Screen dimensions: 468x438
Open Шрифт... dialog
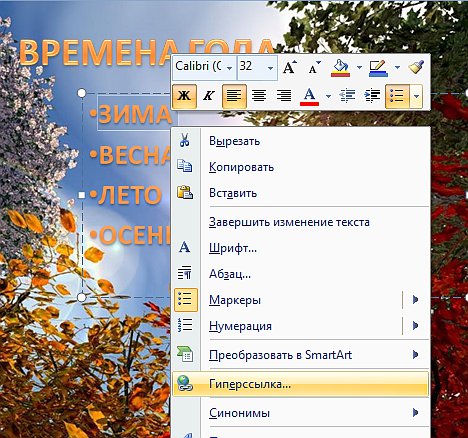click(301, 248)
